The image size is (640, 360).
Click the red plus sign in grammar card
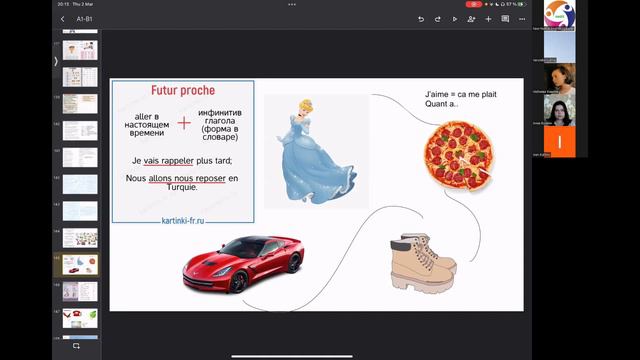(184, 123)
